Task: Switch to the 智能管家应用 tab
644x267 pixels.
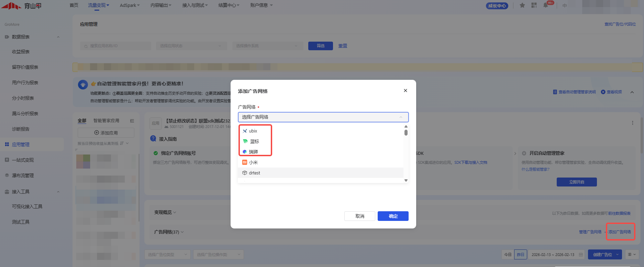Action: [x=106, y=121]
